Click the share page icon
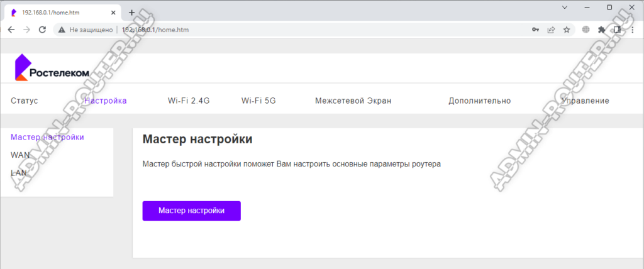 (551, 30)
